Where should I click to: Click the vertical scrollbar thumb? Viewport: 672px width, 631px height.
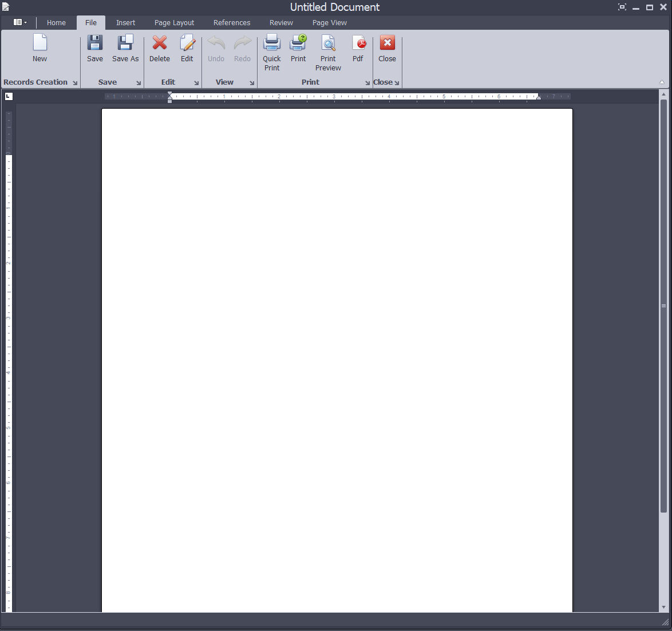pos(663,306)
